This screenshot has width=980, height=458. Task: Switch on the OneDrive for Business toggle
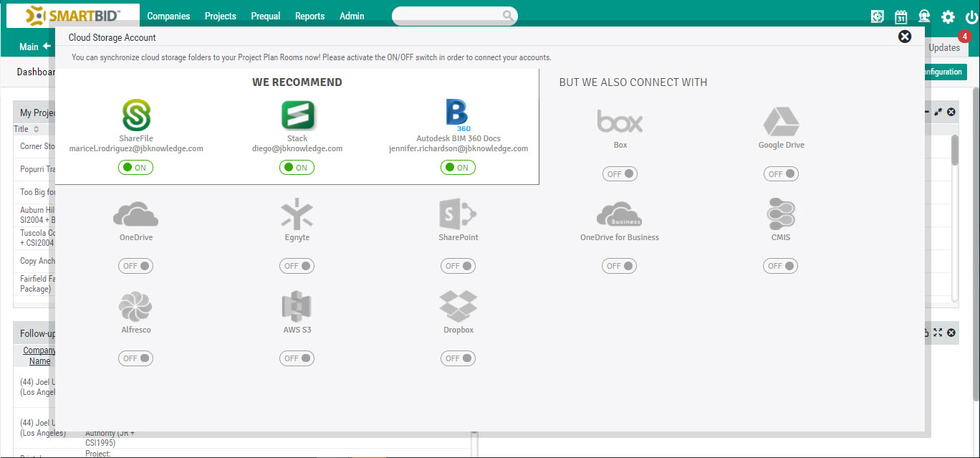619,266
